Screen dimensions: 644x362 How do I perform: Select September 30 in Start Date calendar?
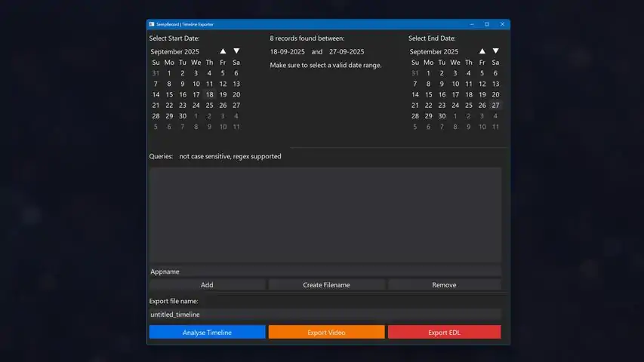coord(183,115)
